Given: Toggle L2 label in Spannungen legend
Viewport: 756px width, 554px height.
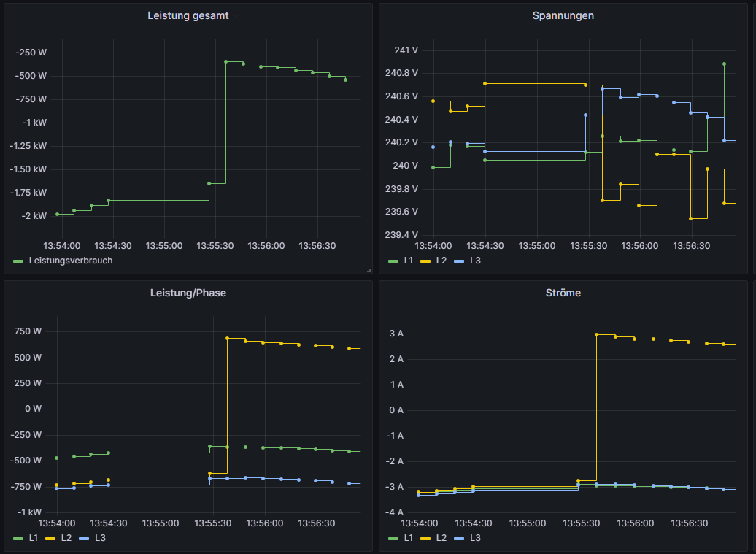Looking at the screenshot, I should 441,261.
